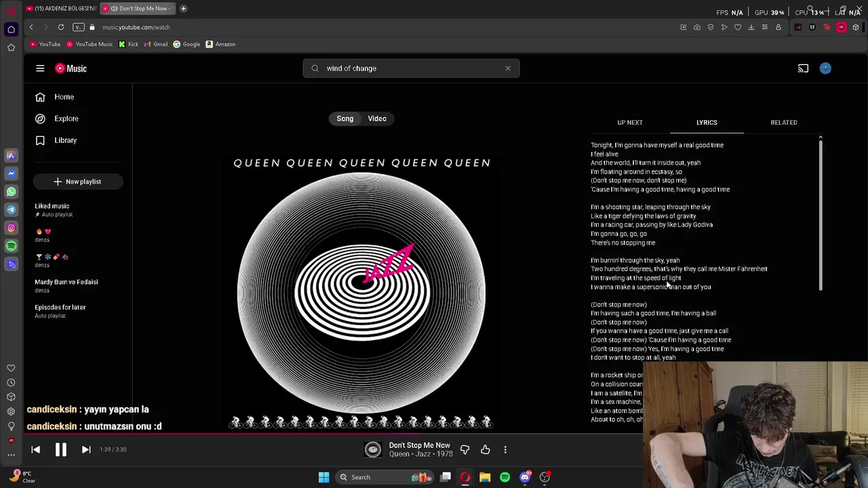The height and width of the screenshot is (488, 868).
Task: Open File Explorer from the taskbar
Action: 485,477
